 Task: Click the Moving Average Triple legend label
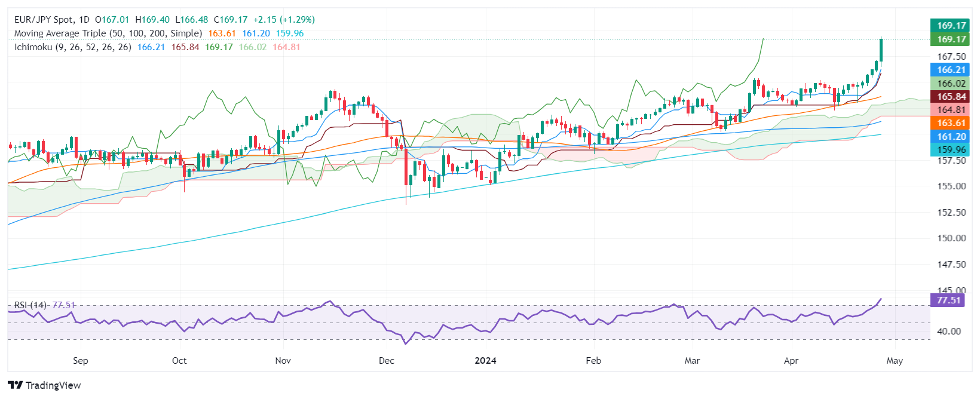click(x=108, y=33)
